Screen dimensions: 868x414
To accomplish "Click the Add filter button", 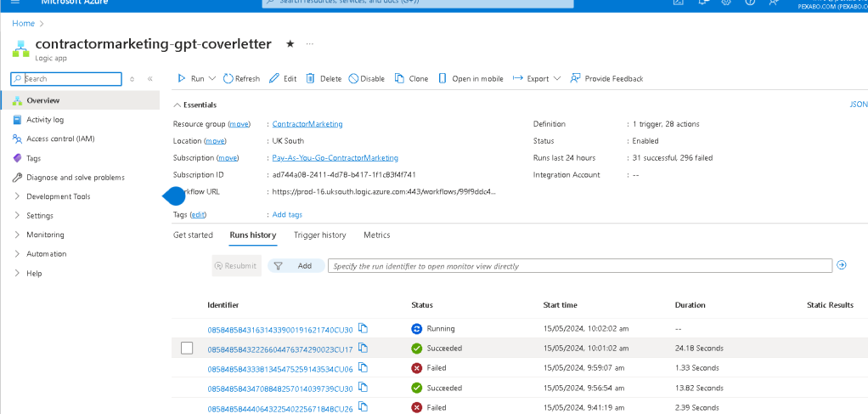I will point(296,266).
